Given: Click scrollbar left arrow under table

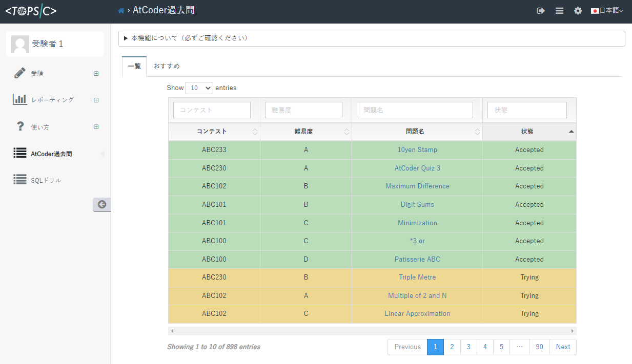Looking at the screenshot, I should [x=172, y=331].
